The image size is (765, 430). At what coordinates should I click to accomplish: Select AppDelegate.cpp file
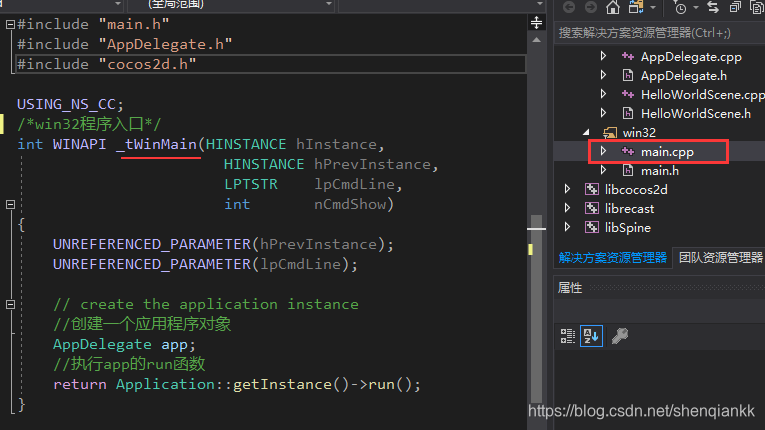(691, 57)
